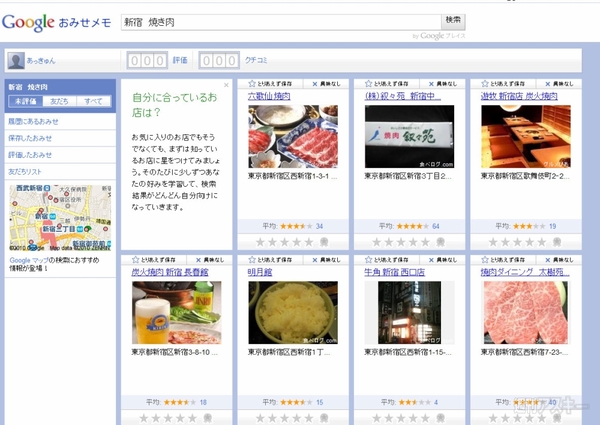This screenshot has width=600, height=425.
Task: Click the 長春館 beer and meat photo
Action: (176, 313)
